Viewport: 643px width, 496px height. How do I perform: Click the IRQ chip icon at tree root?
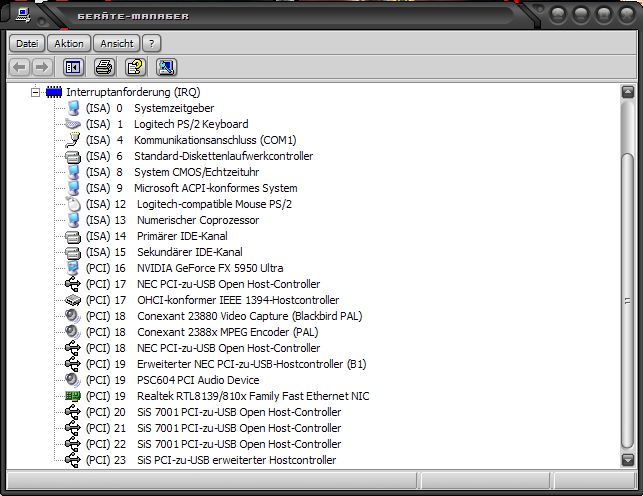(x=54, y=92)
